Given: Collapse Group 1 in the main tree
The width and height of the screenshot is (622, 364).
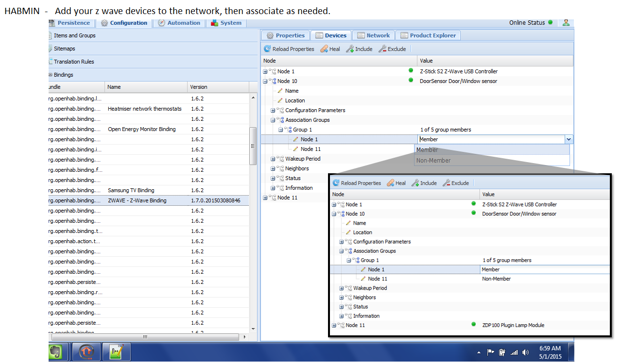Looking at the screenshot, I should (x=281, y=130).
